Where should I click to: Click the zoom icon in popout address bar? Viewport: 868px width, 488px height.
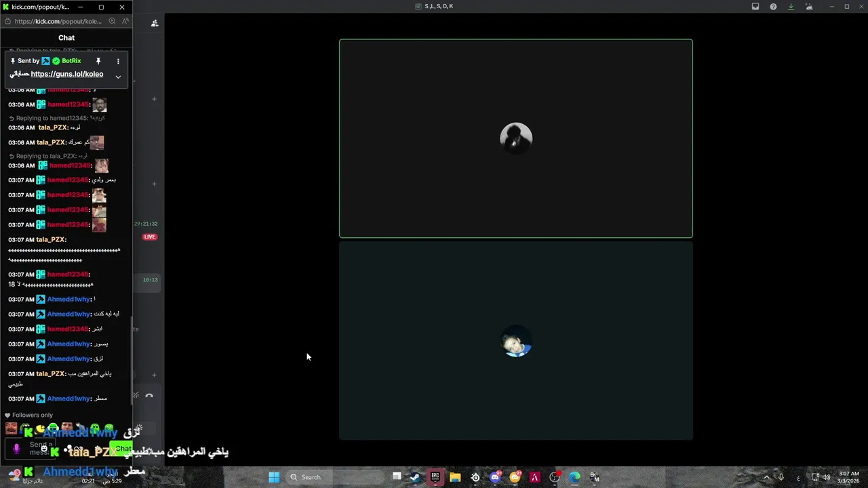point(112,21)
